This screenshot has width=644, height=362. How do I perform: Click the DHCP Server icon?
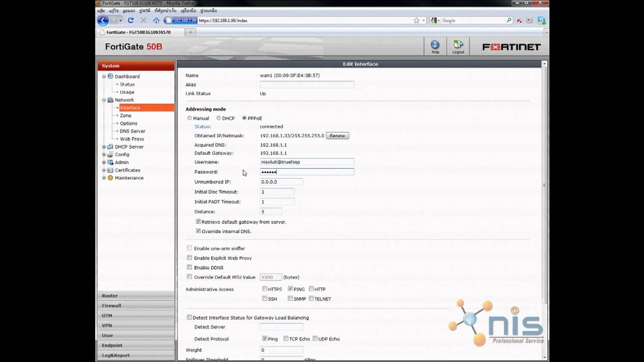111,147
